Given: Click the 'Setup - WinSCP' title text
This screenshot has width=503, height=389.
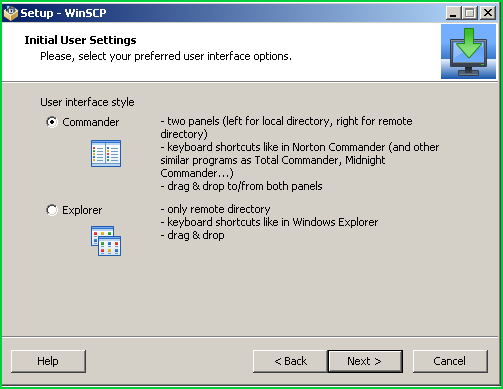Looking at the screenshot, I should 63,13.
